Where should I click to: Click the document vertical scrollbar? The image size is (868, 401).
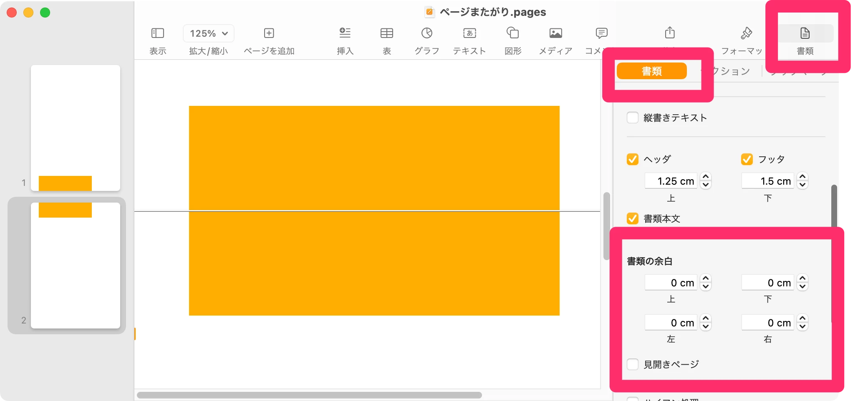[606, 226]
